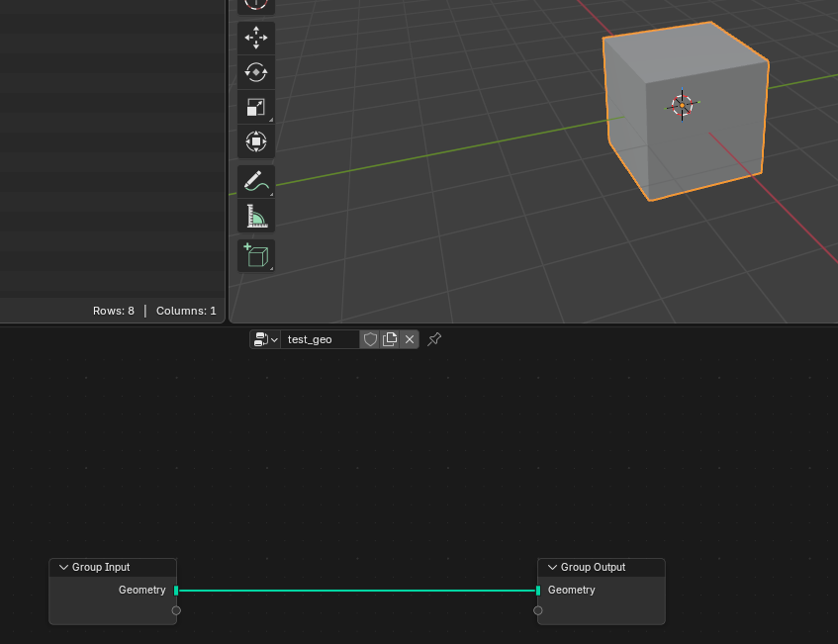Click the Group Output node title

[593, 567]
